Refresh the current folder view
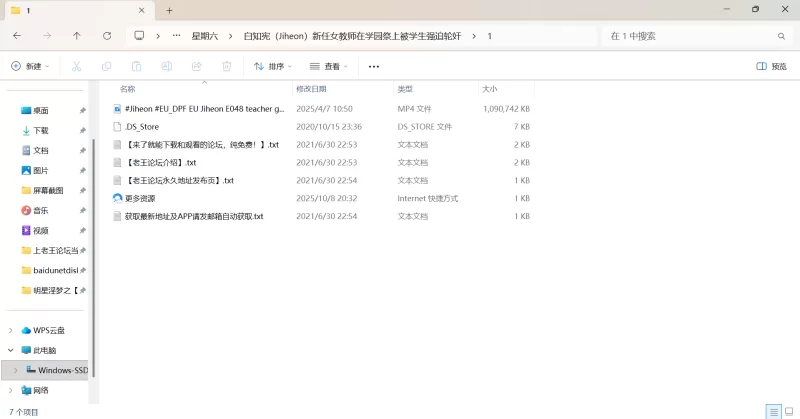This screenshot has height=419, width=800. tap(107, 36)
